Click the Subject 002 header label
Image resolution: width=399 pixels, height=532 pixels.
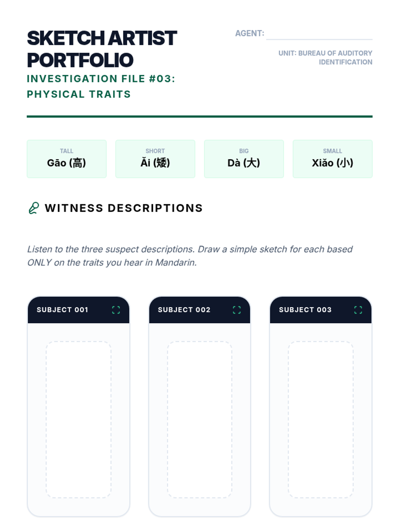pos(184,310)
